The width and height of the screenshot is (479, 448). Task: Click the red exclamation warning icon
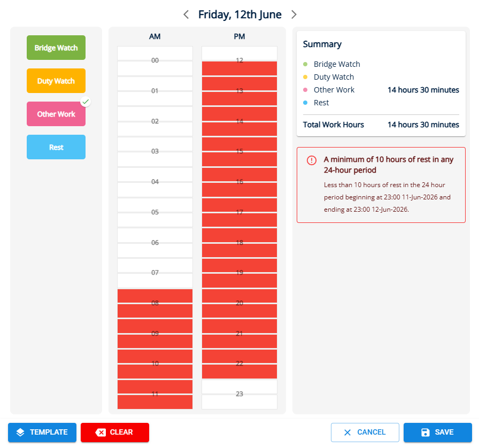pyautogui.click(x=311, y=160)
